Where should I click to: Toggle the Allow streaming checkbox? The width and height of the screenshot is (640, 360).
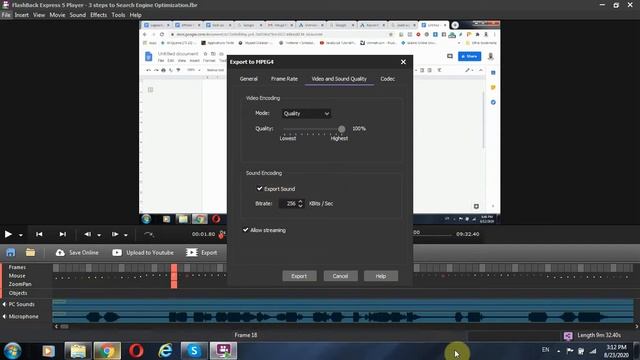tap(246, 230)
